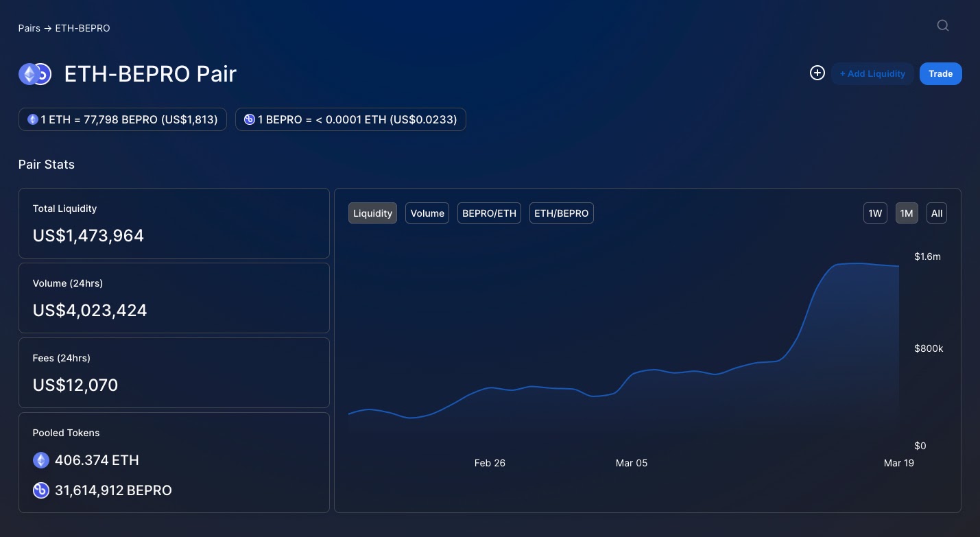Go back to Pairs via breadcrumb
The width and height of the screenshot is (980, 537).
pyautogui.click(x=29, y=28)
